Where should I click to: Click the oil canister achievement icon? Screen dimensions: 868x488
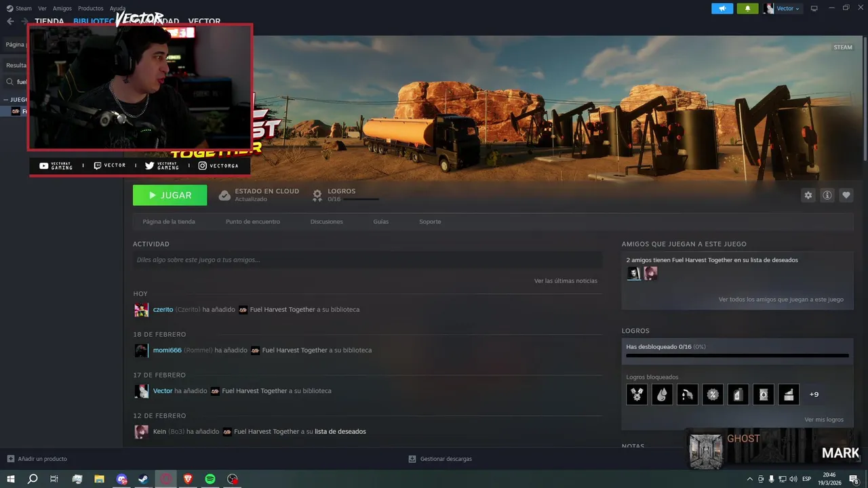[738, 394]
